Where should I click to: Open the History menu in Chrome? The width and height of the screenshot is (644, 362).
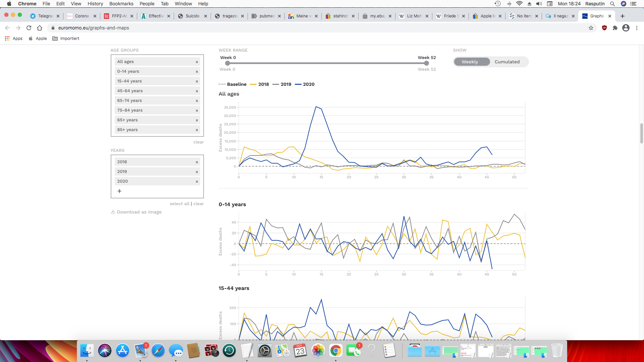click(x=94, y=4)
